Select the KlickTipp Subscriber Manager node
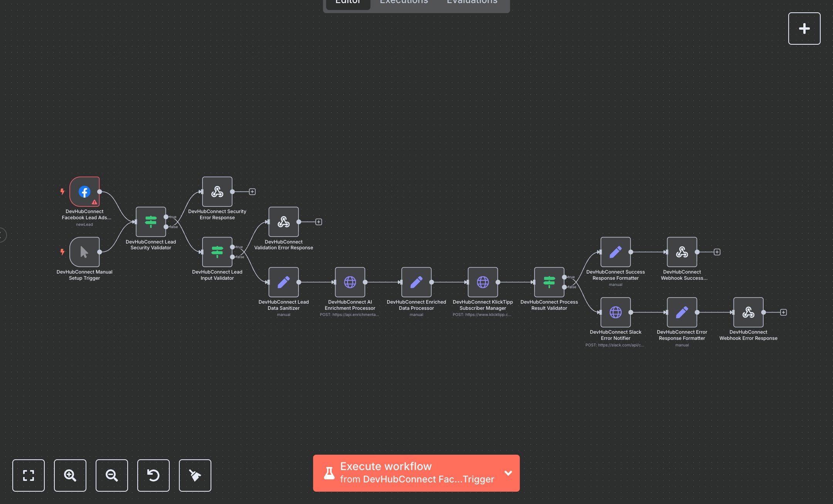Viewport: 833px width, 504px height. pyautogui.click(x=482, y=282)
